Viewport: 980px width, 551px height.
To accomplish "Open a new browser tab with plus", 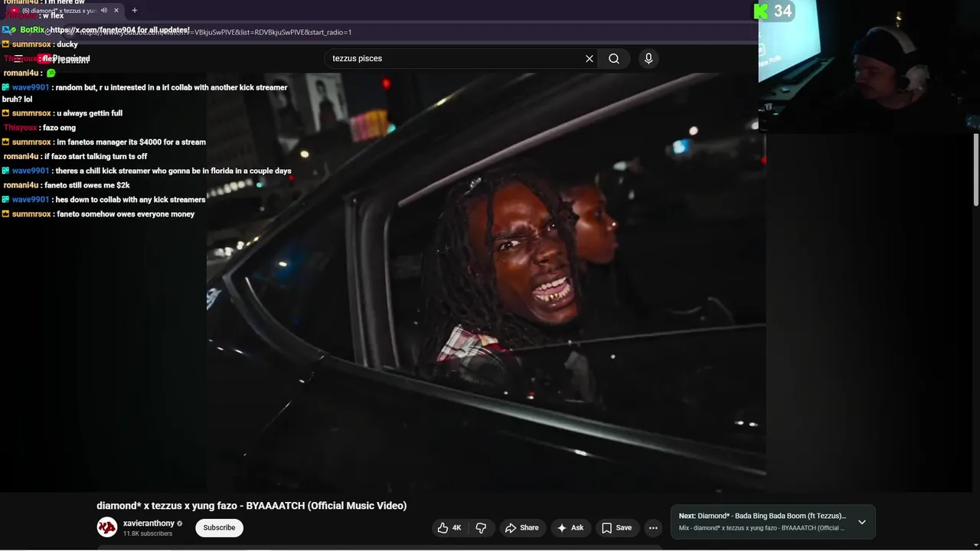I will point(135,11).
